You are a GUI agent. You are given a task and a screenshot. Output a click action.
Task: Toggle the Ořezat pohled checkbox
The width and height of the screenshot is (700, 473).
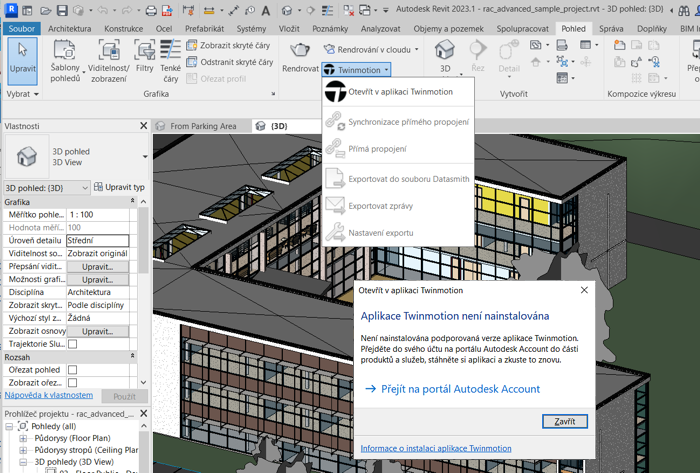point(72,370)
